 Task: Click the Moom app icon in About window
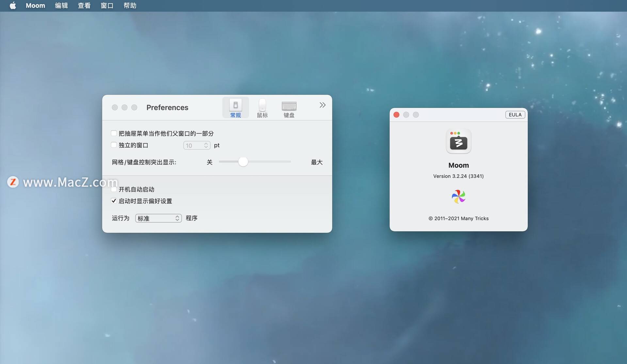pos(458,141)
